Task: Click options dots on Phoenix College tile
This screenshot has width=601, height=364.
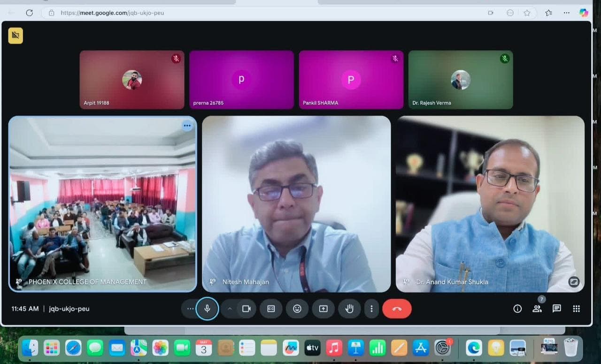Action: click(x=187, y=126)
